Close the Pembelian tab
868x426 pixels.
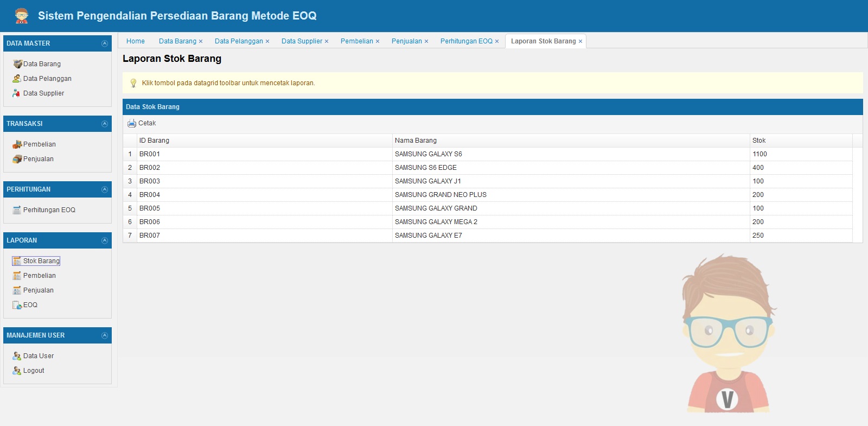pyautogui.click(x=378, y=42)
